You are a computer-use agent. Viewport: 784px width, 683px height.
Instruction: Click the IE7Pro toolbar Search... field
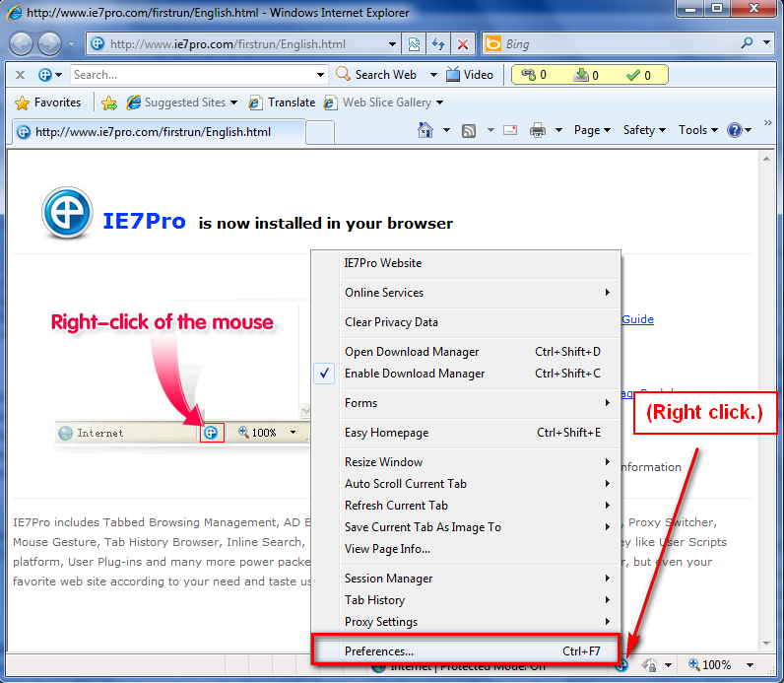[192, 75]
